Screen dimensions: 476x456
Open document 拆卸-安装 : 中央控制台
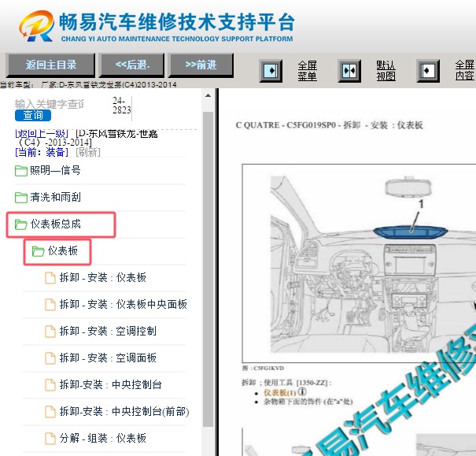coord(110,384)
